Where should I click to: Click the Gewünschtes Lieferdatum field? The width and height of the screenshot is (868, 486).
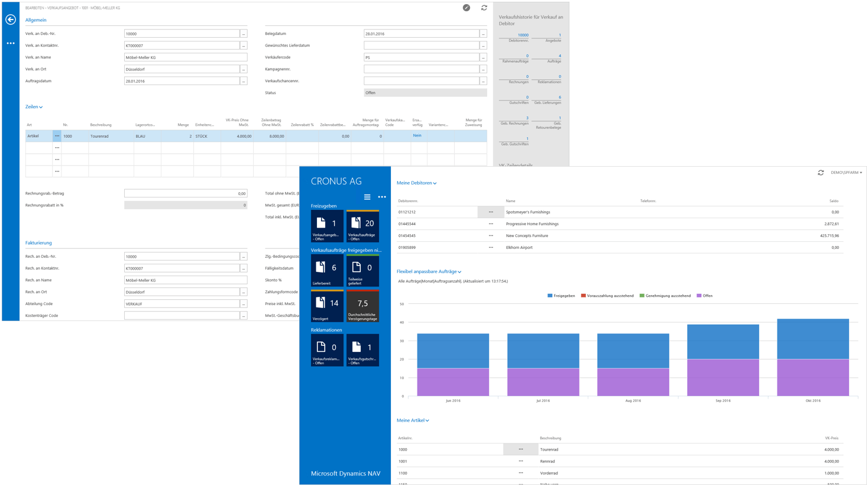[422, 46]
